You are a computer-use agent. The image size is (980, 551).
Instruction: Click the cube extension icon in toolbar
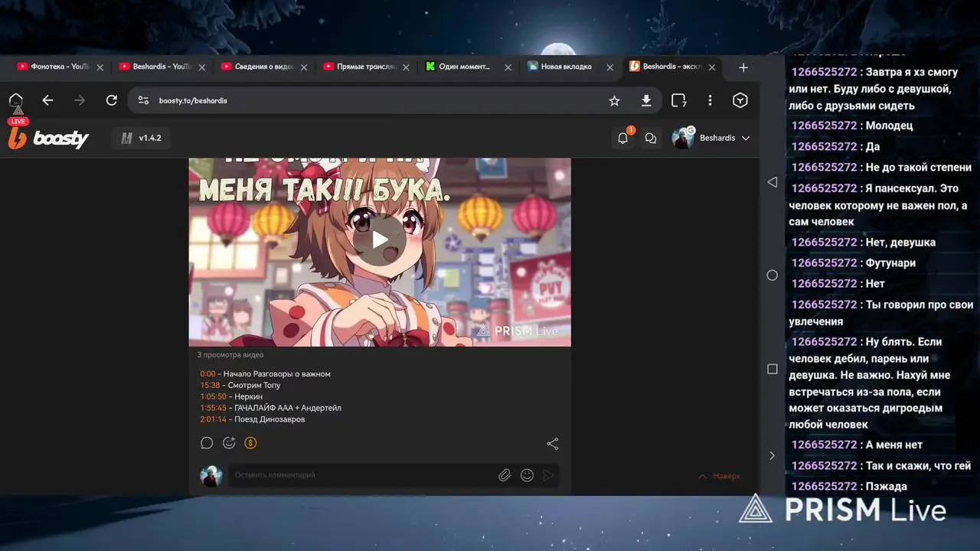click(740, 100)
